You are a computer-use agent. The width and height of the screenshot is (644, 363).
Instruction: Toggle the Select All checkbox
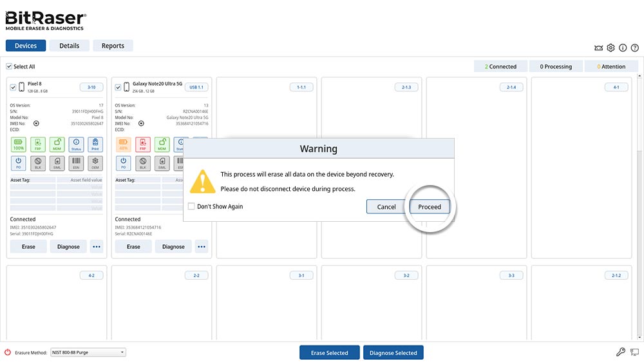pyautogui.click(x=9, y=66)
